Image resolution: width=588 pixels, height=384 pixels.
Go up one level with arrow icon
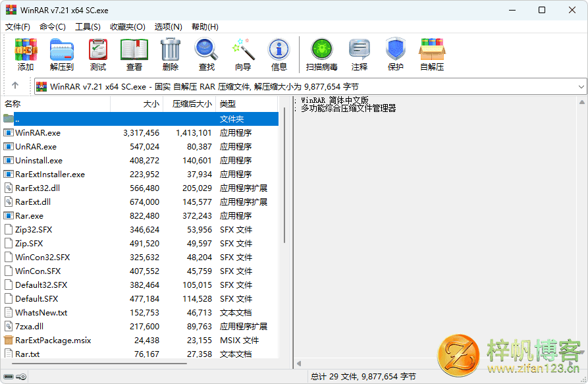coord(15,86)
